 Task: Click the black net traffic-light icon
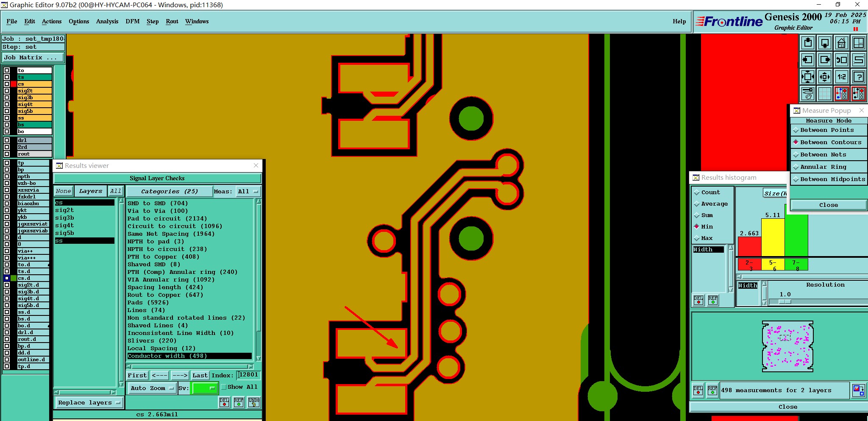[859, 94]
